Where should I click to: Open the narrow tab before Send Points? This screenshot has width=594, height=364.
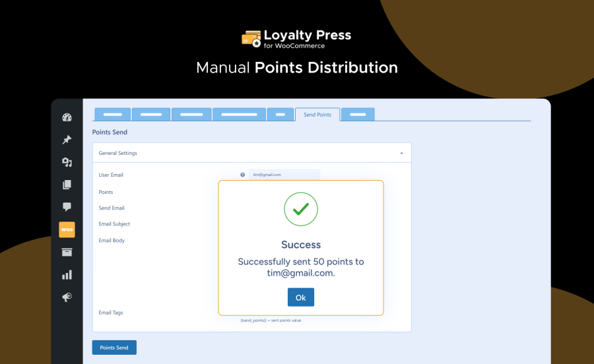pos(280,114)
